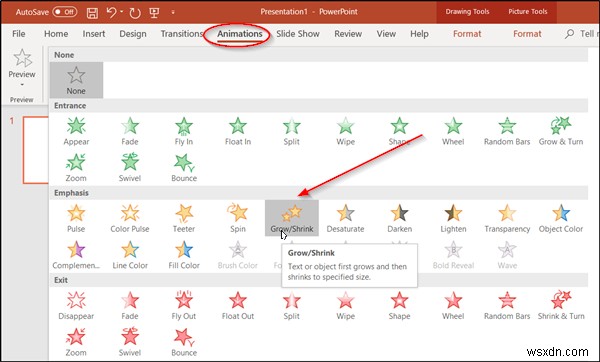
Task: Toggle the AutoSave switch
Action: (65, 12)
